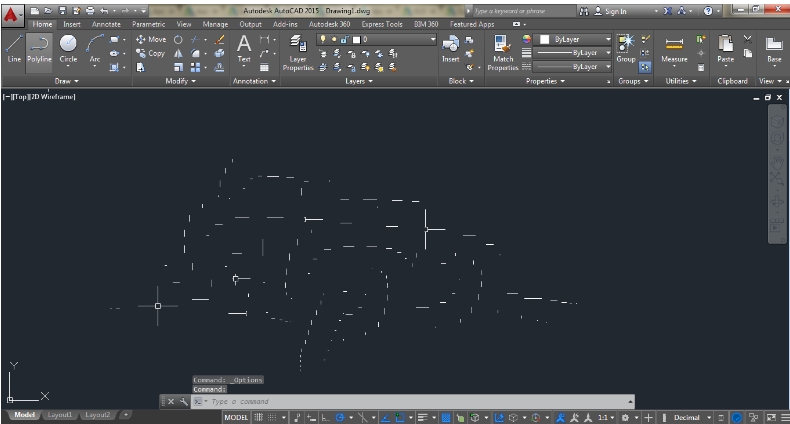Toggle grid display in status bar
Viewport: 790px width, 424px height.
pos(258,417)
